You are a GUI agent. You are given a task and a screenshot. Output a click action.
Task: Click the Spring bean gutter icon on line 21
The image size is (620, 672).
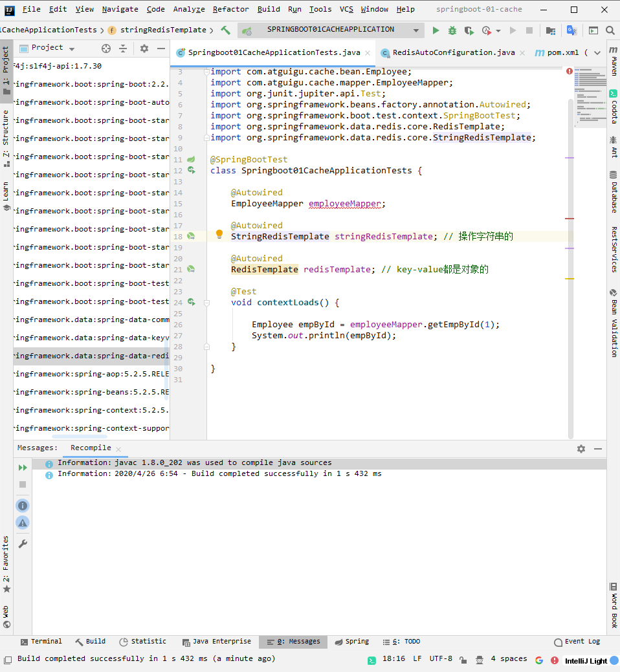pyautogui.click(x=191, y=269)
